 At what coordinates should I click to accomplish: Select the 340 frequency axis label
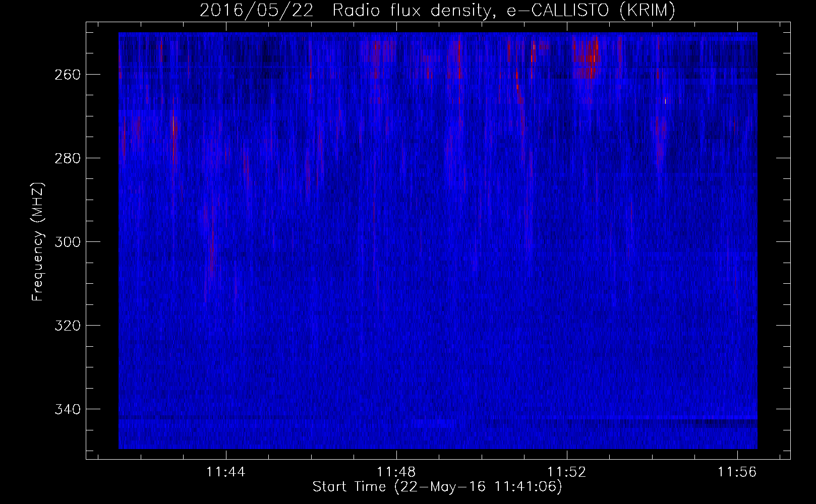coord(67,409)
